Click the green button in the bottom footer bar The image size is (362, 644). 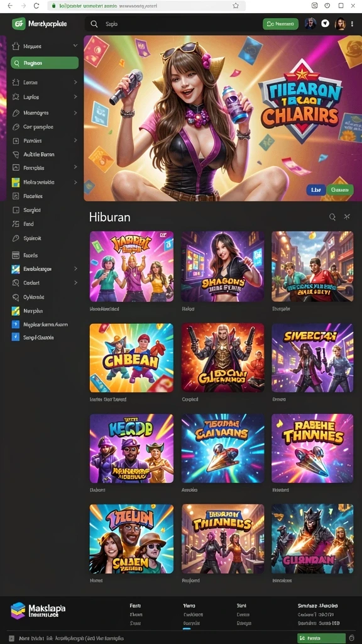(315, 639)
